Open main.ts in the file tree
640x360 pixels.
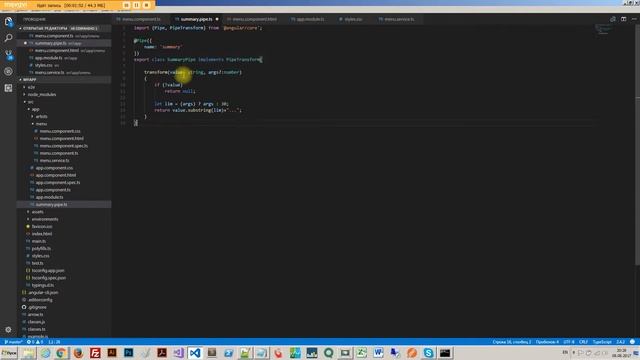click(x=39, y=241)
